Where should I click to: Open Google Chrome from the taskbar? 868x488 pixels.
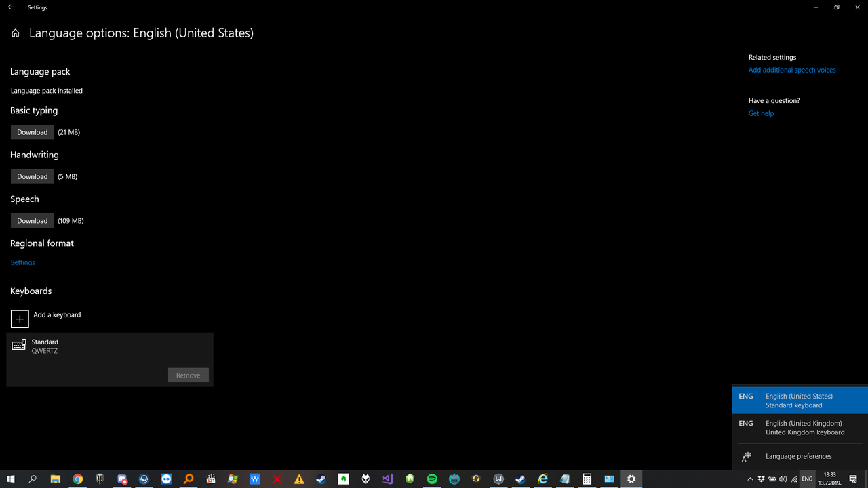77,479
